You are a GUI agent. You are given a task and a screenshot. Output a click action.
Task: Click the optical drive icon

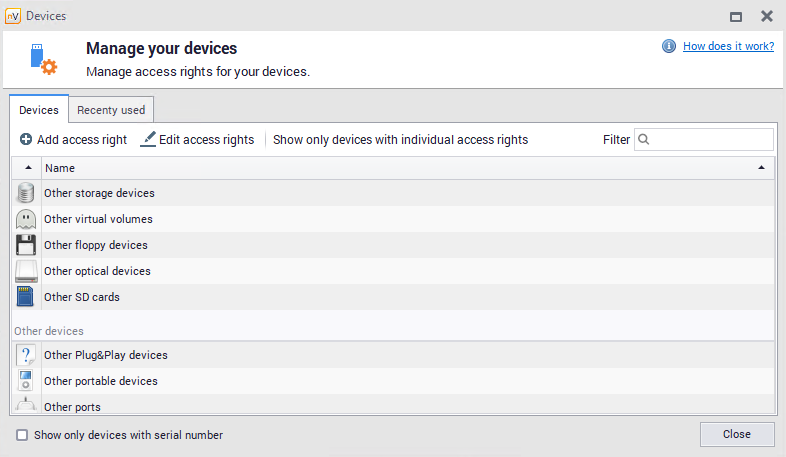click(x=26, y=271)
